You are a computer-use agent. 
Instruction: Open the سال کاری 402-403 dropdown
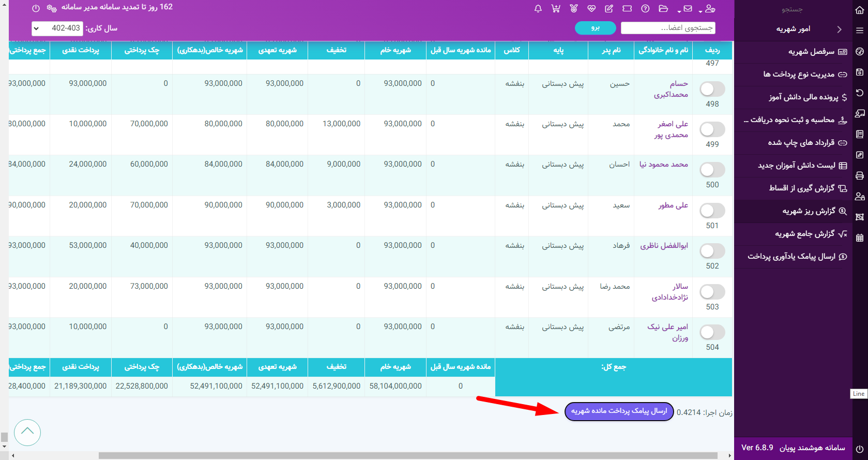click(57, 28)
